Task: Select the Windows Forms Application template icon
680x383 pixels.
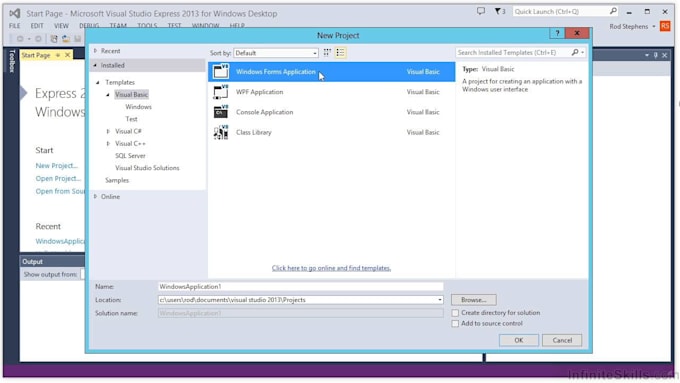Action: [x=221, y=72]
